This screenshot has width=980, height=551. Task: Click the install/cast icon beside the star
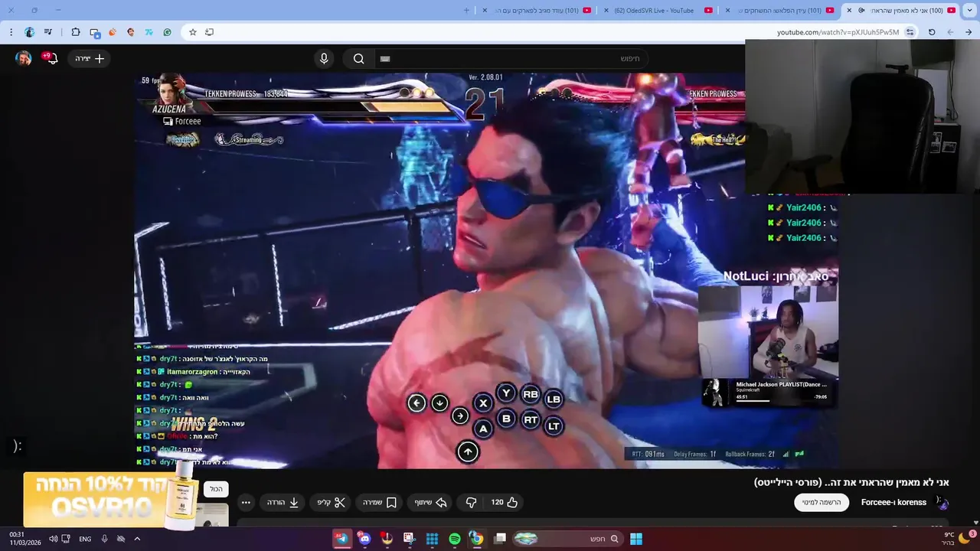[209, 32]
